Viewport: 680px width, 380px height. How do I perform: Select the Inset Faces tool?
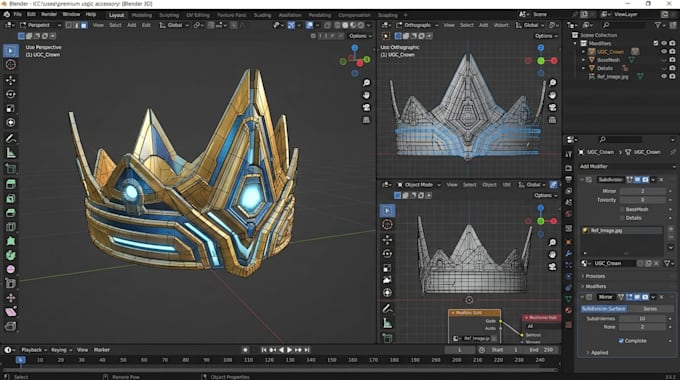tap(10, 199)
